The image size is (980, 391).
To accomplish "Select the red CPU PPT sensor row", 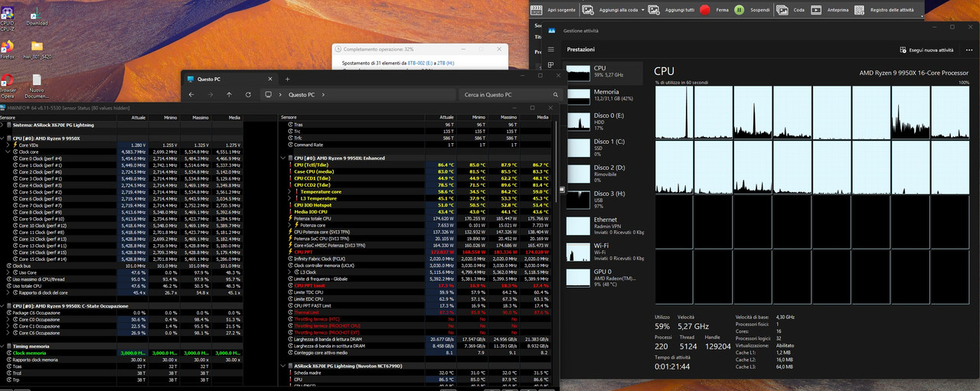I will point(419,252).
